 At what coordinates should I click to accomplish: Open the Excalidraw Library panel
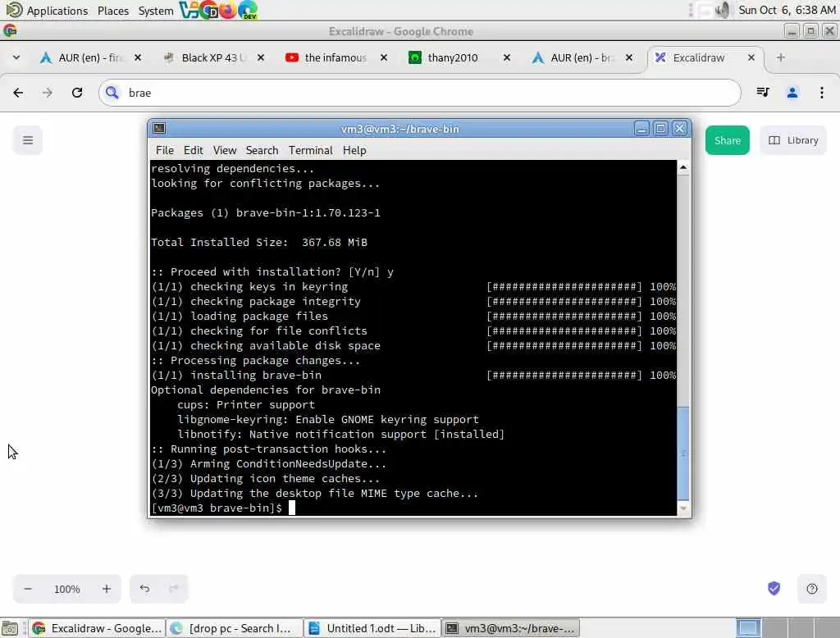[793, 140]
